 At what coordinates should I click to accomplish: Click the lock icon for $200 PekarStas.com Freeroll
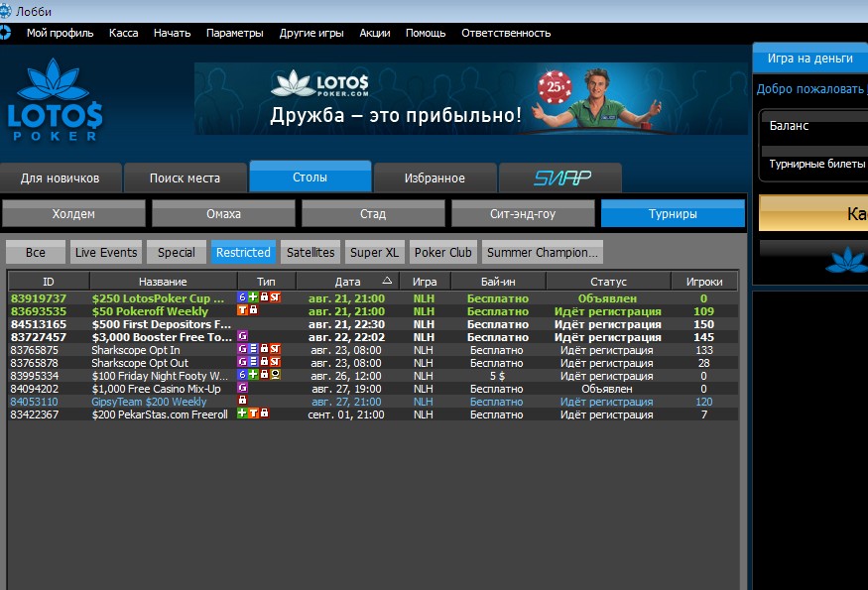(264, 413)
